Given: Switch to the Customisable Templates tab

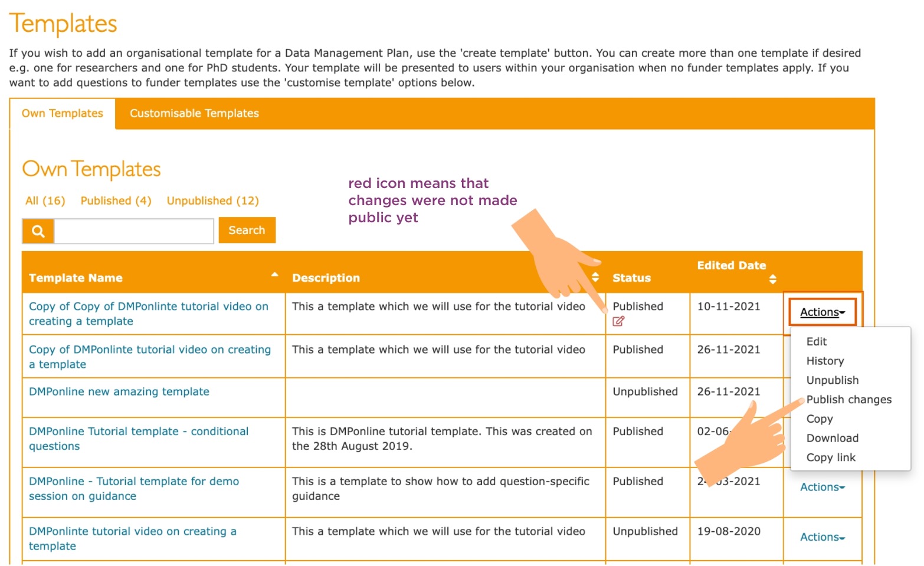Looking at the screenshot, I should (194, 113).
